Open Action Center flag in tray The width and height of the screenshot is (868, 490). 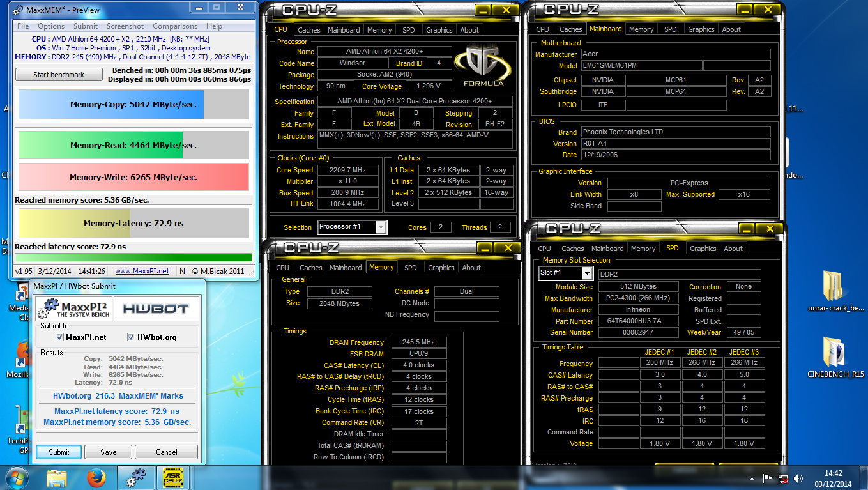coord(768,479)
